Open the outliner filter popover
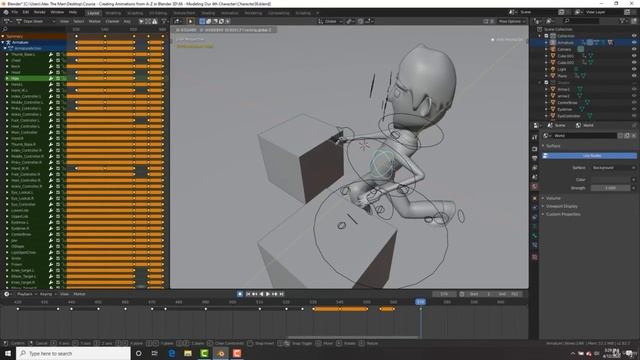640x360 pixels. click(624, 21)
